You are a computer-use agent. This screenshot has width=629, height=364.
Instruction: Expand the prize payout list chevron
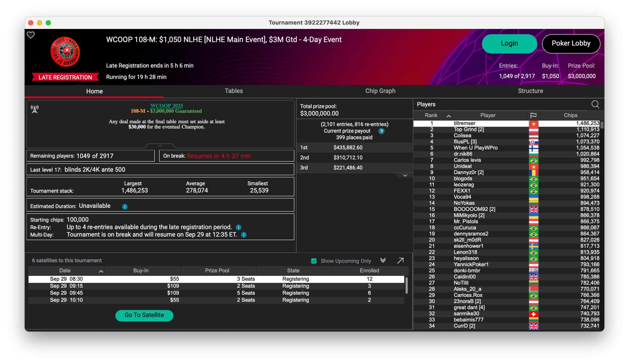point(405,176)
